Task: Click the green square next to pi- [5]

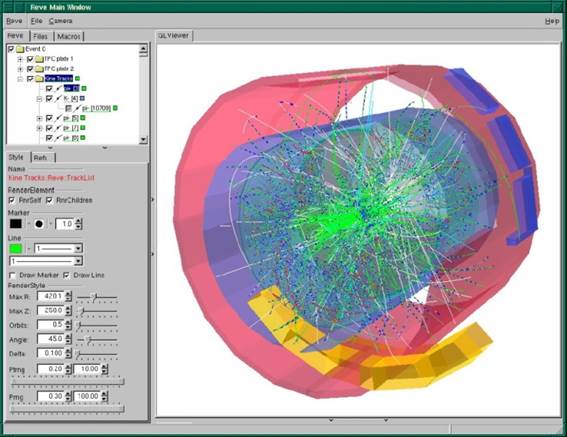Action: [x=83, y=118]
